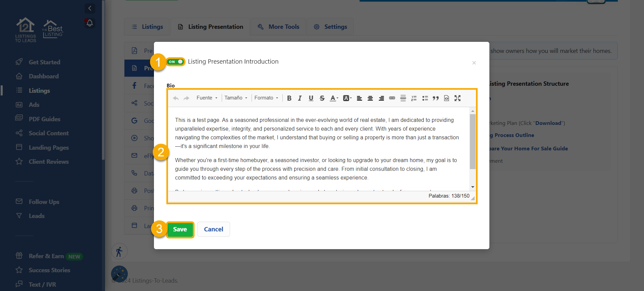Image resolution: width=644 pixels, height=291 pixels.
Task: Click the Bio editor vertical scrollbar
Action: (x=473, y=142)
